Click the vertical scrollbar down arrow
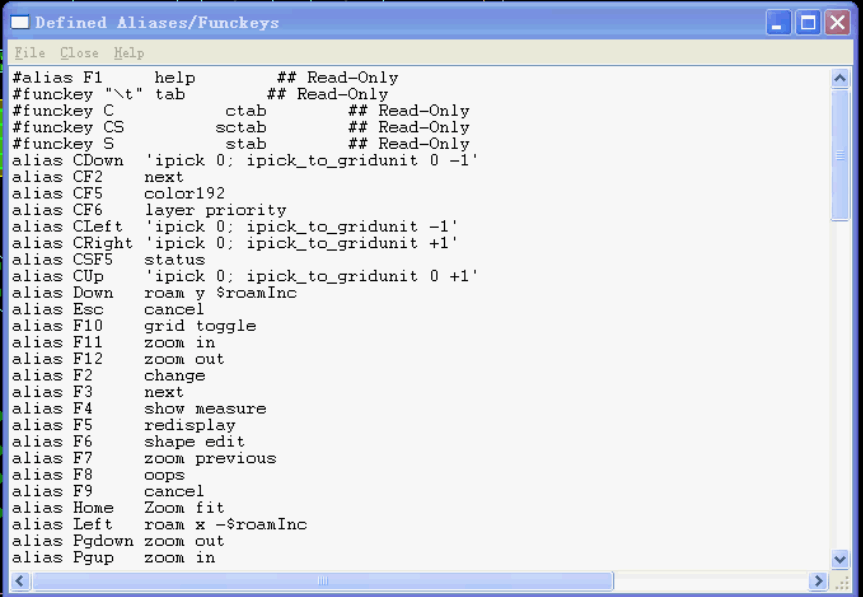The width and height of the screenshot is (863, 597). point(840,560)
